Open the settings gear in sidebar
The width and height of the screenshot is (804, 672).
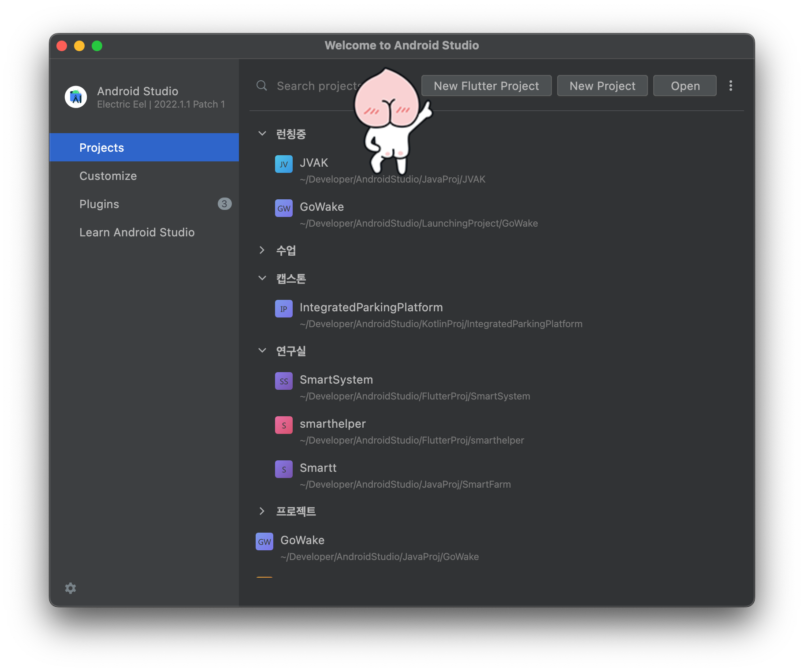pos(71,588)
